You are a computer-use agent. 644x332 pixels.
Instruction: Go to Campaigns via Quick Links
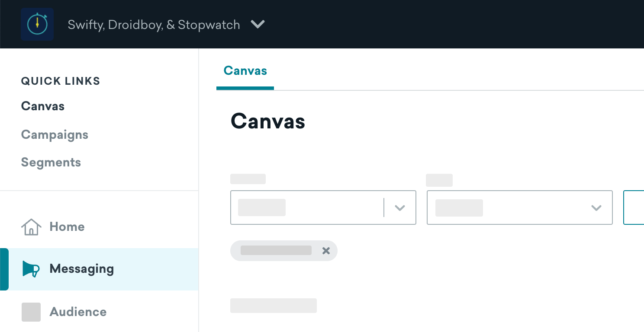point(55,134)
